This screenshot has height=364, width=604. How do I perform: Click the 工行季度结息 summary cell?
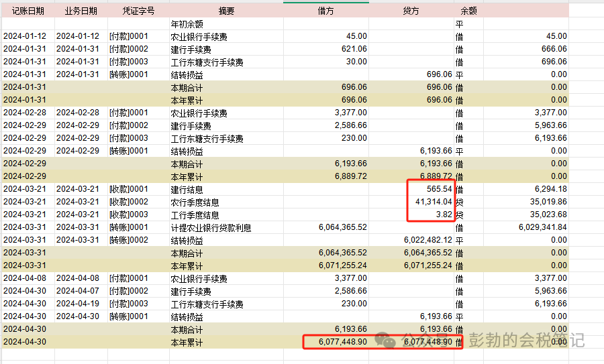coord(227,215)
